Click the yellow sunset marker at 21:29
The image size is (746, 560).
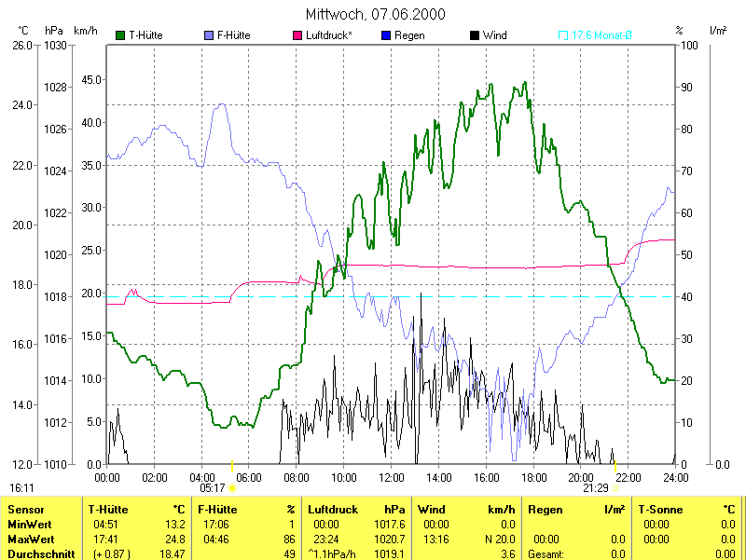click(x=615, y=487)
